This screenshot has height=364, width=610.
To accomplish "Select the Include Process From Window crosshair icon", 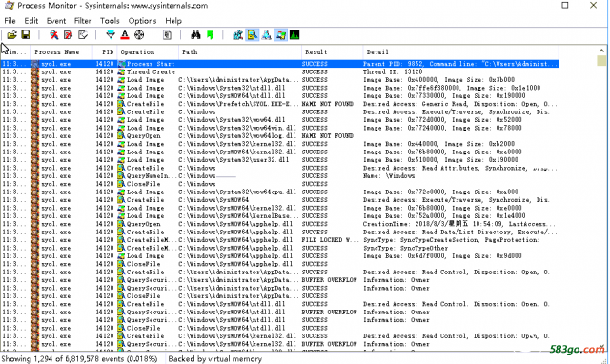I will (x=139, y=35).
